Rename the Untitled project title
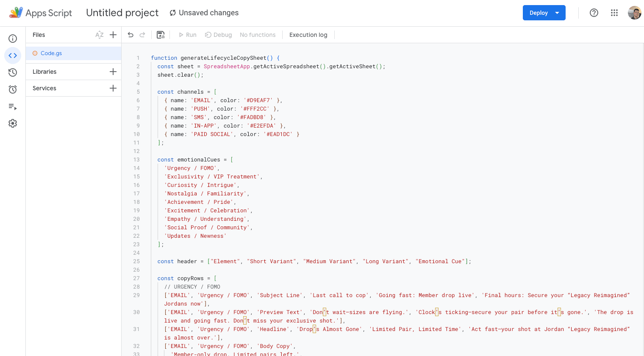Viewport: 644px width, 356px height. (x=122, y=13)
